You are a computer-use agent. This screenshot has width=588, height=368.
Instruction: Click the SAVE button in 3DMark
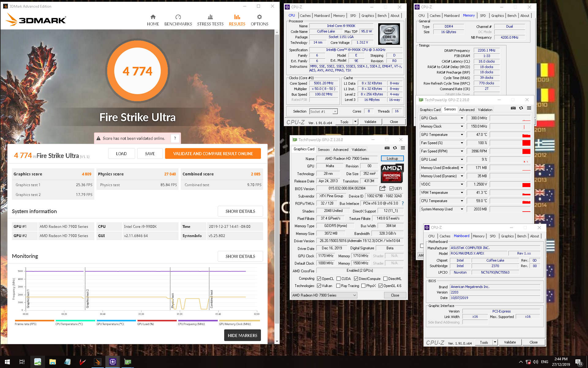pyautogui.click(x=150, y=154)
